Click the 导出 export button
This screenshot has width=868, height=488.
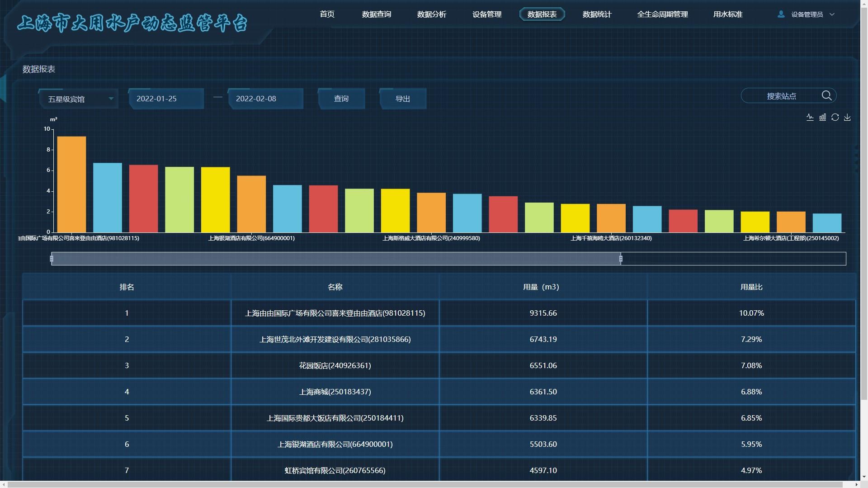tap(402, 99)
